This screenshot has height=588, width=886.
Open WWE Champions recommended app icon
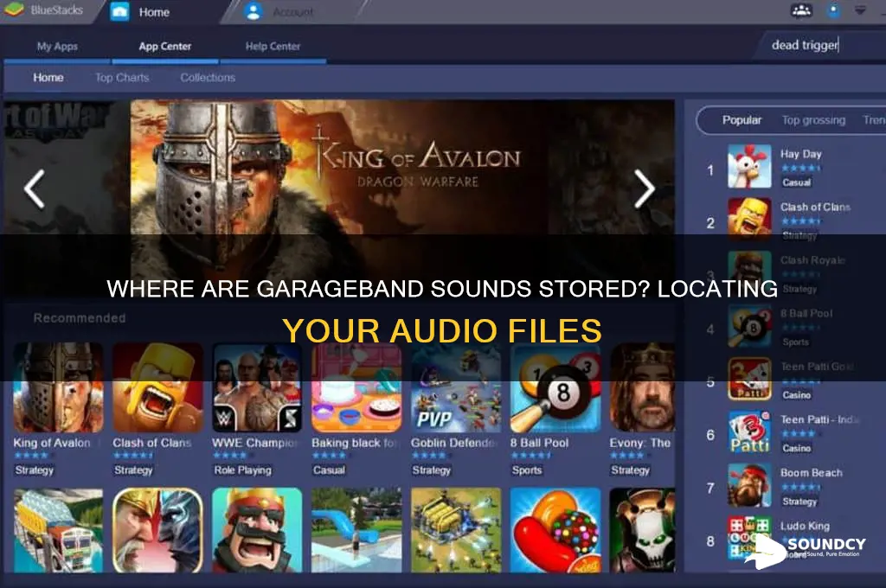257,387
